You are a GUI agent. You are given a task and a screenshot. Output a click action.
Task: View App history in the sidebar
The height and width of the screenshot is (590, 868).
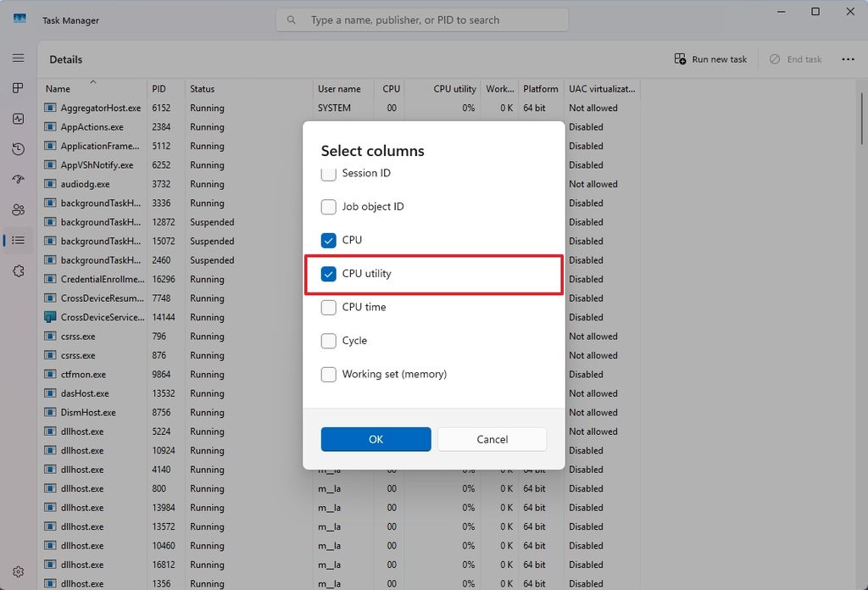click(x=18, y=149)
